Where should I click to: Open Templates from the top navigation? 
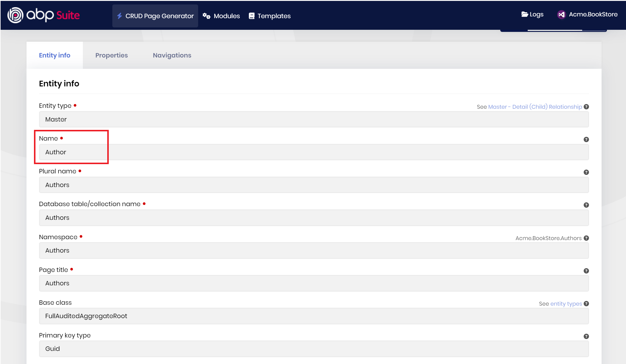[x=270, y=16]
